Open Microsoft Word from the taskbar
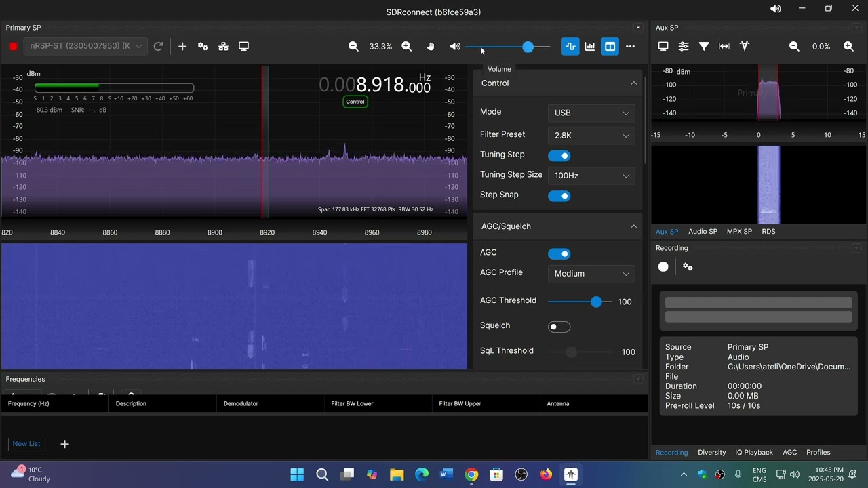The height and width of the screenshot is (488, 868). (x=446, y=474)
